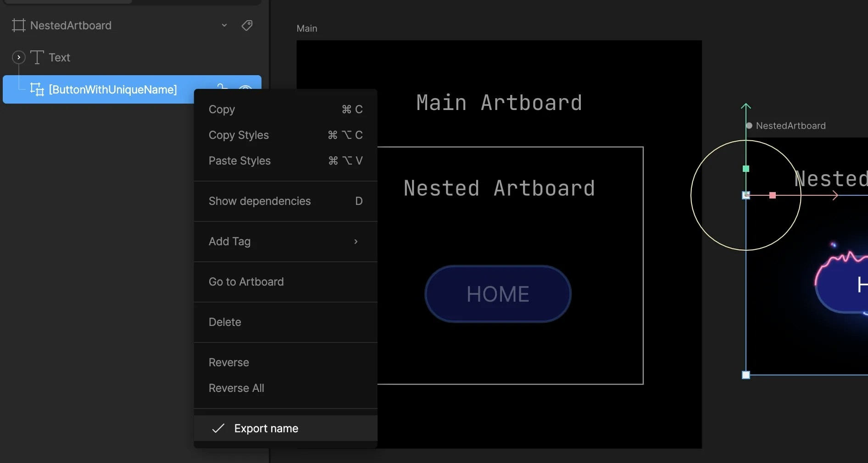Open the NestedArtboard dropdown chevron
Image resolution: width=868 pixels, height=463 pixels.
coord(224,26)
